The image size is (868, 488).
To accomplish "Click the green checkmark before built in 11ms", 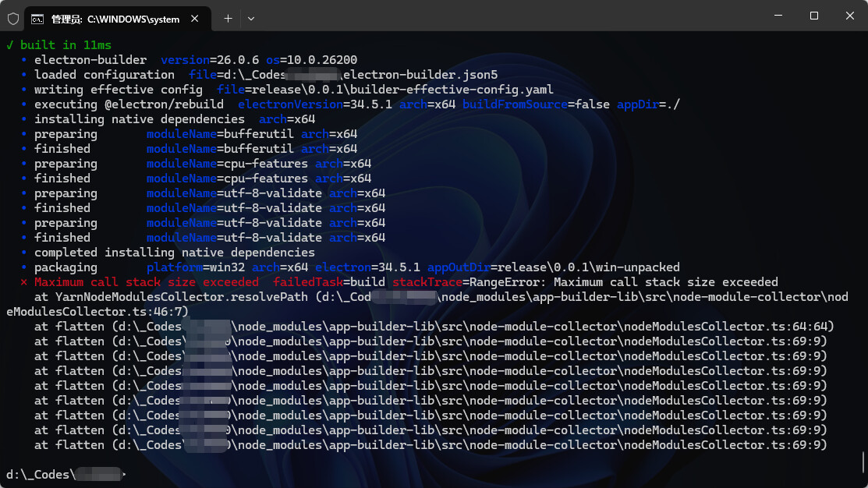I will point(9,45).
